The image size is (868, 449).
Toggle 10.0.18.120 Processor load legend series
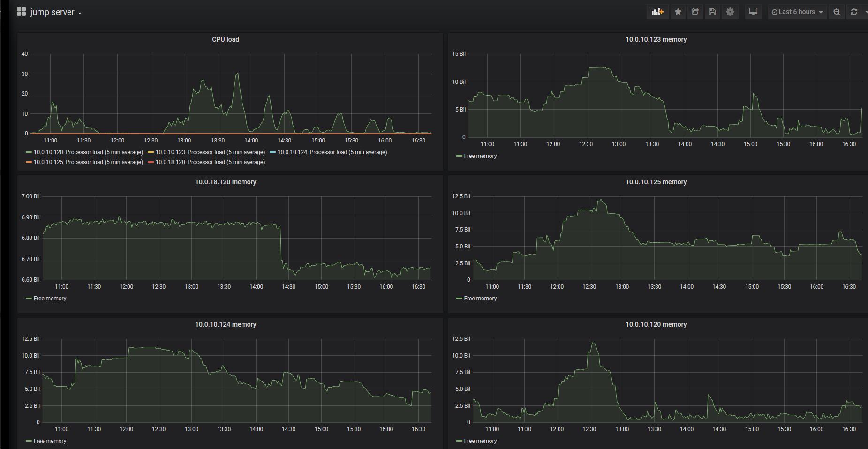coord(210,162)
